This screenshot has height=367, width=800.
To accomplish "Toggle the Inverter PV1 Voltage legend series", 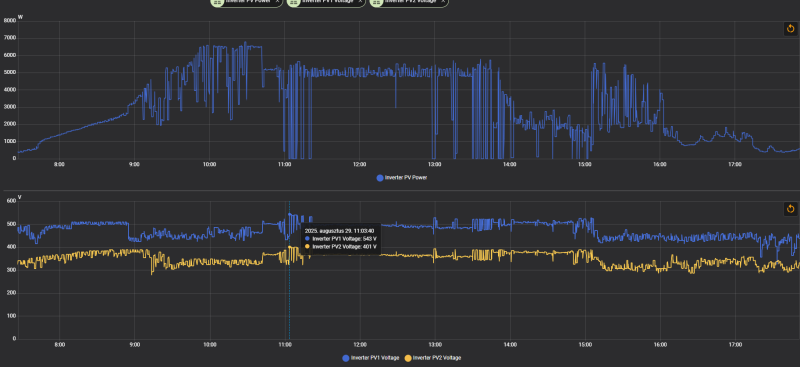I will 371,358.
